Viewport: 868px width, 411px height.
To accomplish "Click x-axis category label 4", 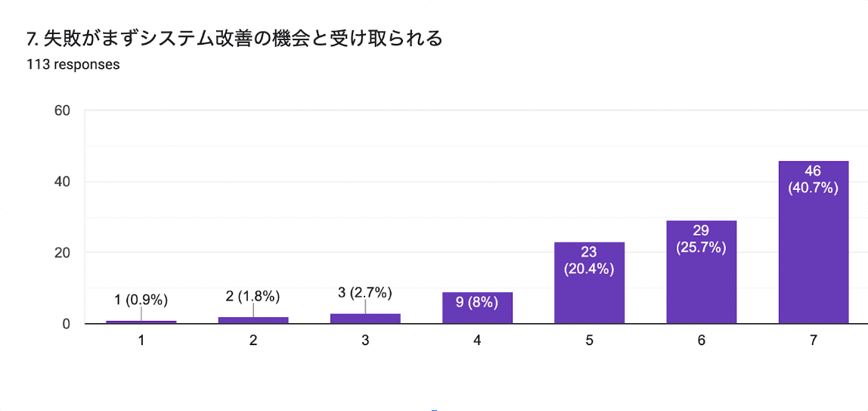I will click(477, 341).
